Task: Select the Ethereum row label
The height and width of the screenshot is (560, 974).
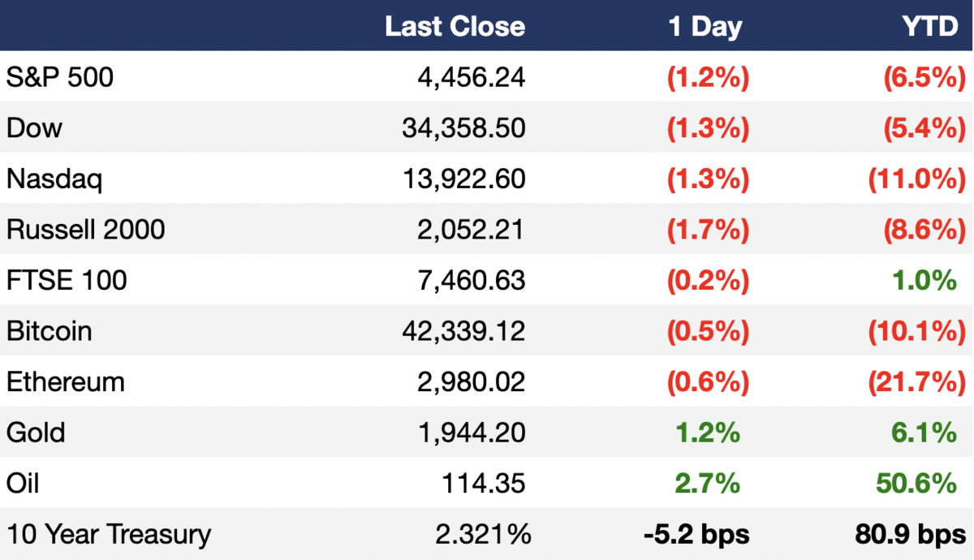Action: coord(66,381)
